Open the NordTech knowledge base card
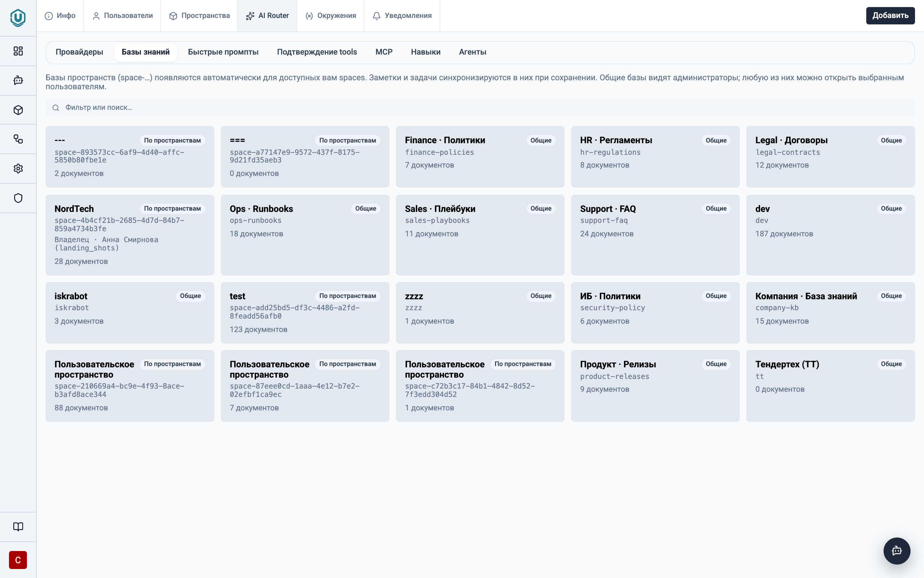 (x=130, y=235)
